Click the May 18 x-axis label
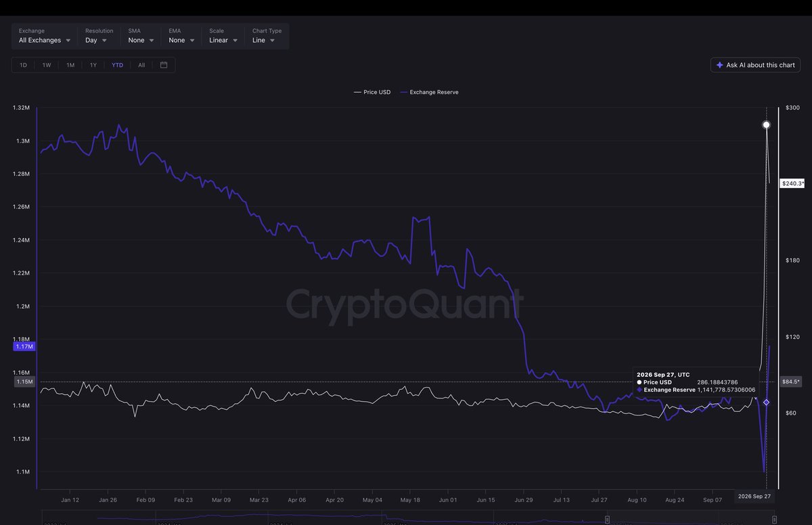The image size is (812, 525). (410, 500)
